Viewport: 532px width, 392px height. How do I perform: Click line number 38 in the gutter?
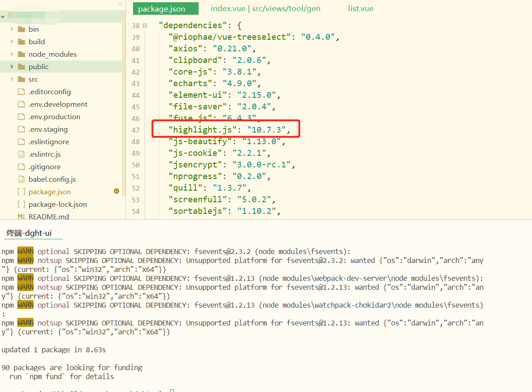[136, 25]
